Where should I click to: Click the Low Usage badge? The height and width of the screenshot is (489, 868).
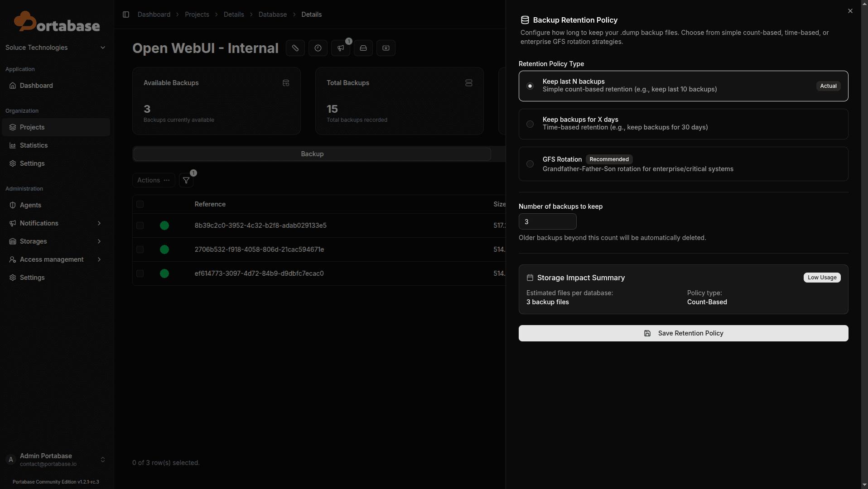click(822, 278)
